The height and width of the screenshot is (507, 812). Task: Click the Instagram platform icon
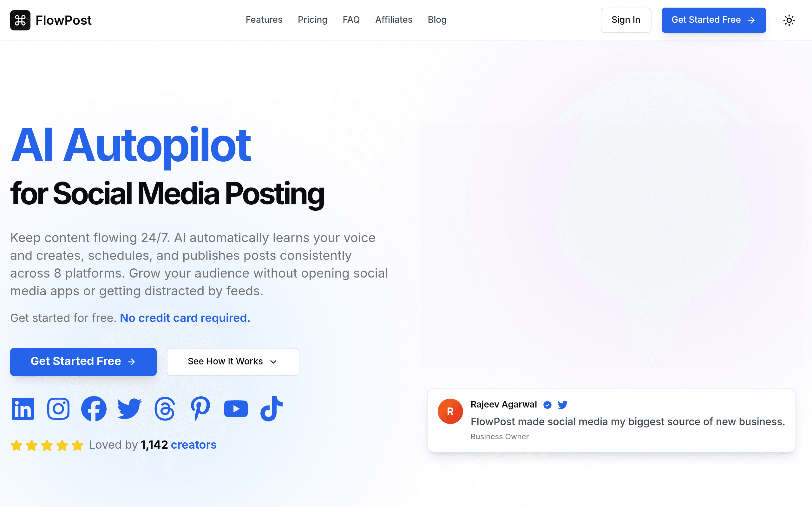[58, 408]
